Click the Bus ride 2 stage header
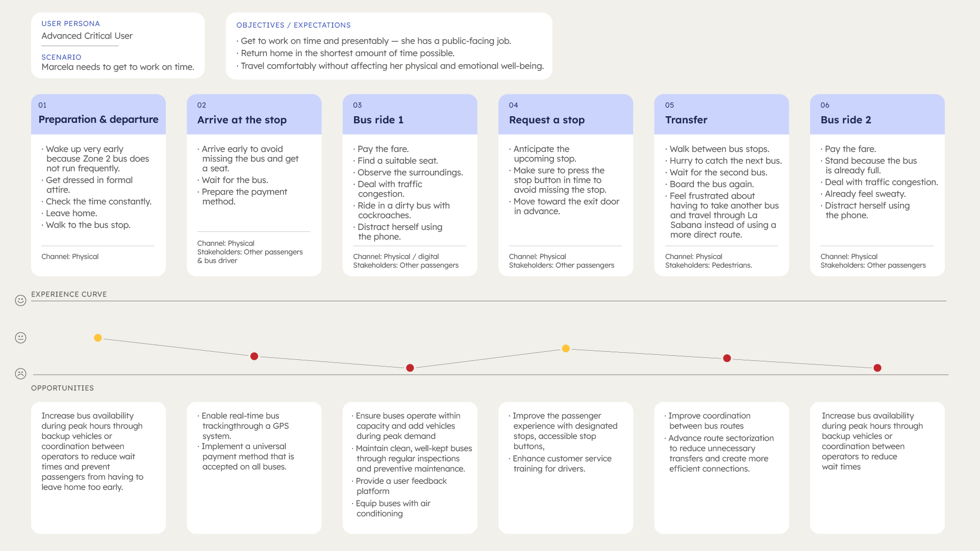Image resolution: width=980 pixels, height=551 pixels. coord(877,114)
